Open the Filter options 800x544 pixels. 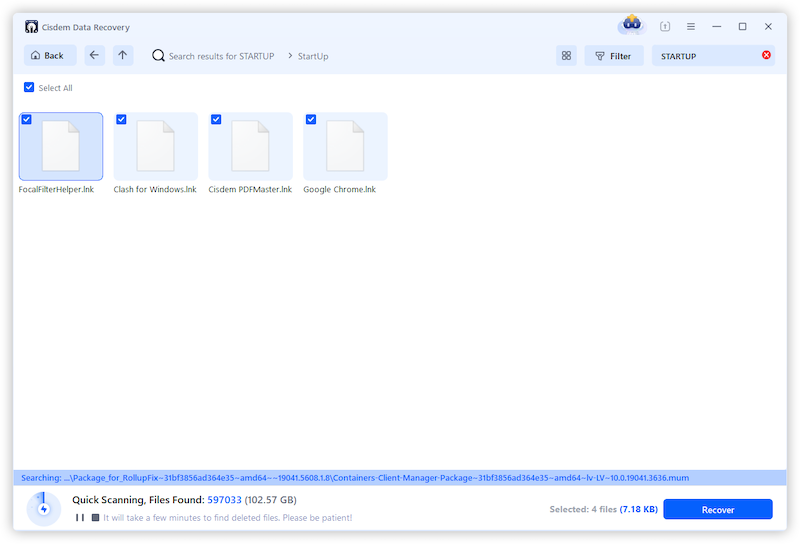614,56
